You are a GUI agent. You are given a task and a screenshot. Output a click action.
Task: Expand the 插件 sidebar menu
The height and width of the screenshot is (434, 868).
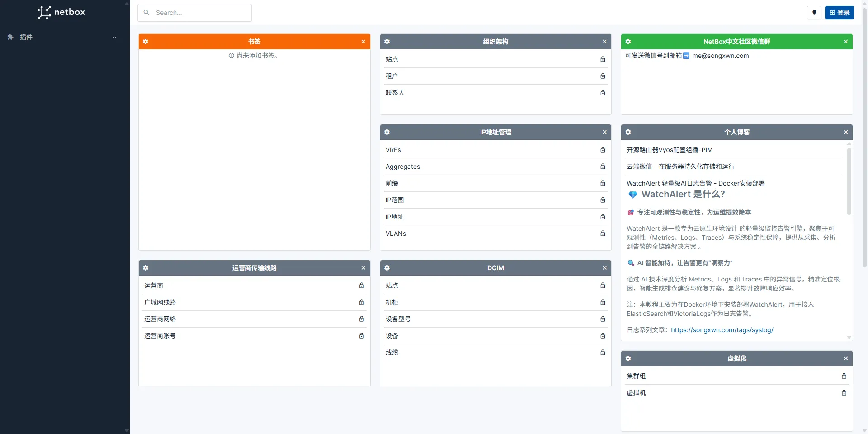(62, 37)
